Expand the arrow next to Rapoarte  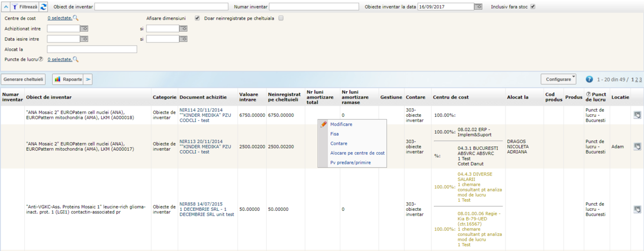point(89,79)
